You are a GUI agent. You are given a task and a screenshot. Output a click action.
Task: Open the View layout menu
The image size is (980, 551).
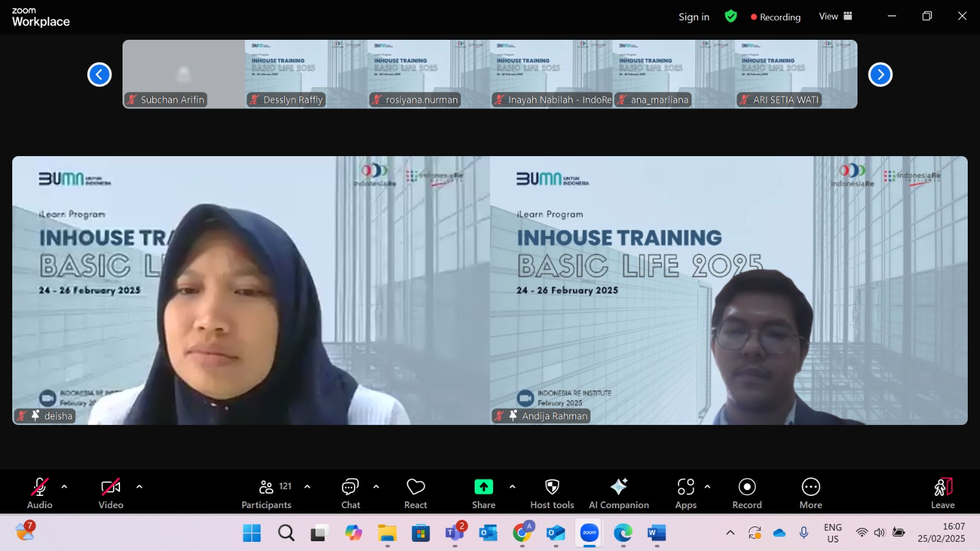point(835,17)
